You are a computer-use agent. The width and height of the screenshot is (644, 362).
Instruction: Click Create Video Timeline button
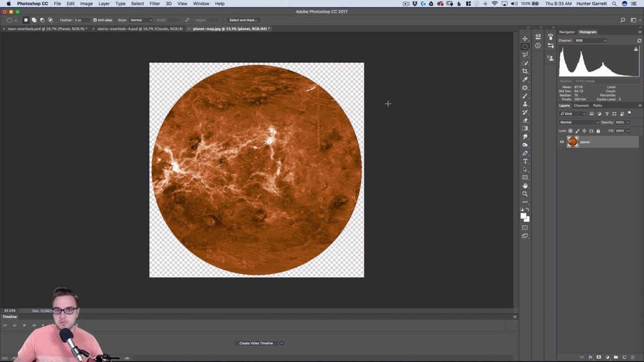click(256, 343)
